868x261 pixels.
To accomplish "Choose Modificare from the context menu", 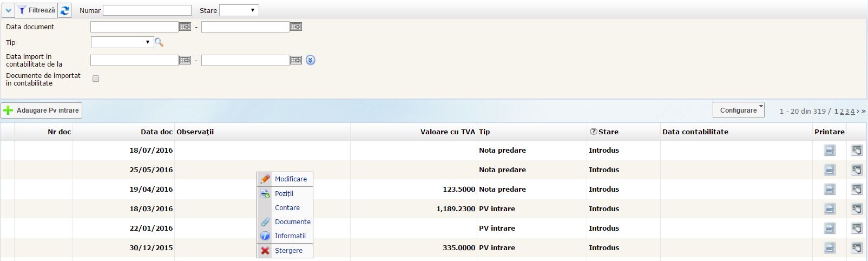I will click(290, 179).
